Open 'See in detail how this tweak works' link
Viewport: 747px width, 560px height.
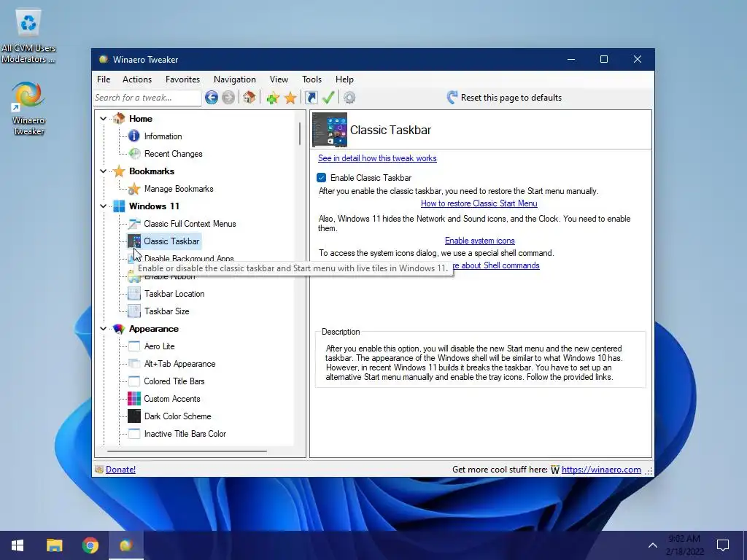[377, 158]
